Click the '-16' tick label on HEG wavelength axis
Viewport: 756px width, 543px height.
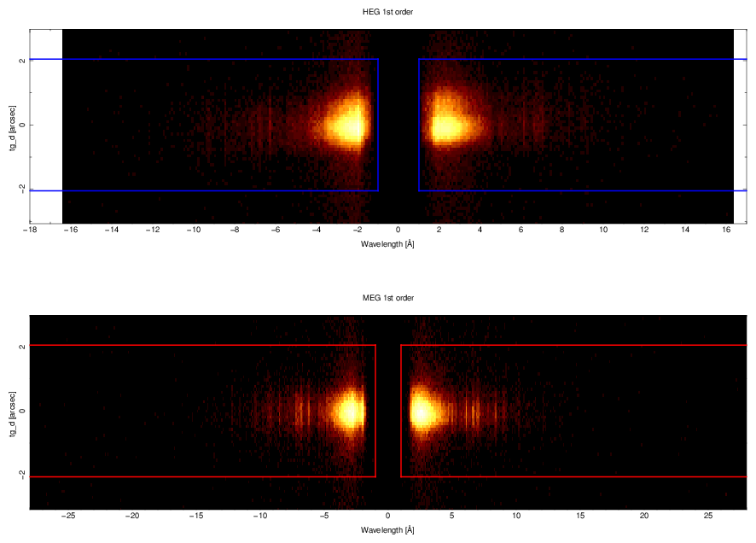pyautogui.click(x=71, y=230)
